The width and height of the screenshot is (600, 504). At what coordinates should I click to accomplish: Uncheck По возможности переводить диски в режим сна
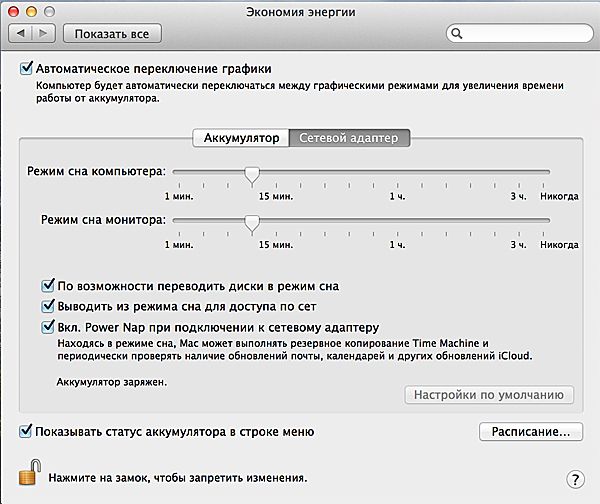pos(47,284)
